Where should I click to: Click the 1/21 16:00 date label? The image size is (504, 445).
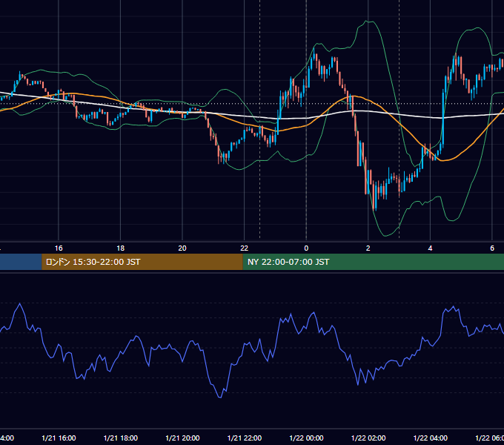click(59, 438)
